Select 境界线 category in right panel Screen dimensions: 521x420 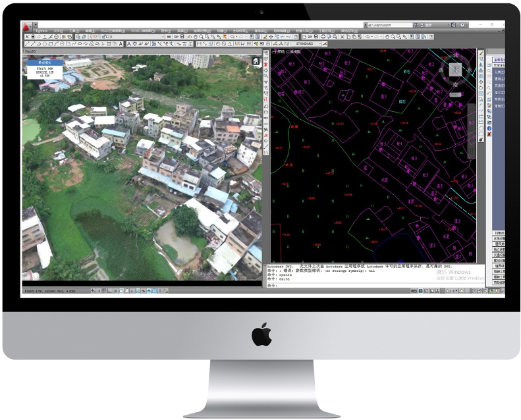[x=499, y=266]
